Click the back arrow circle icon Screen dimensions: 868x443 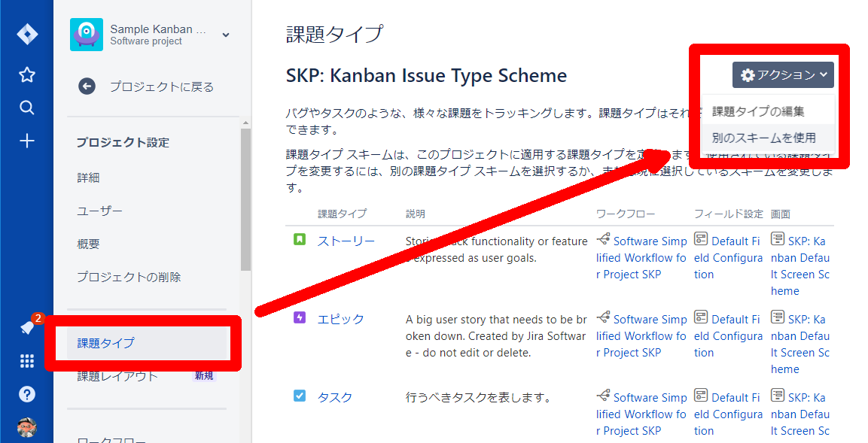click(87, 86)
